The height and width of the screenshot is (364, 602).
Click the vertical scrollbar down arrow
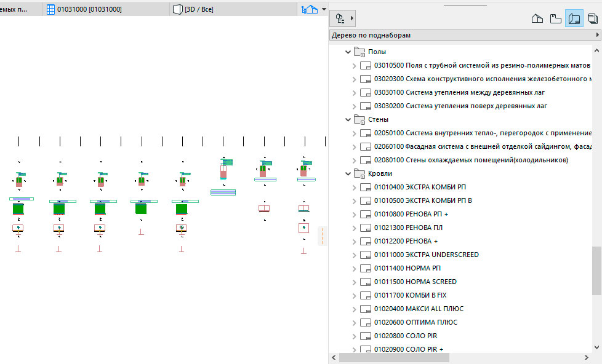[596, 347]
